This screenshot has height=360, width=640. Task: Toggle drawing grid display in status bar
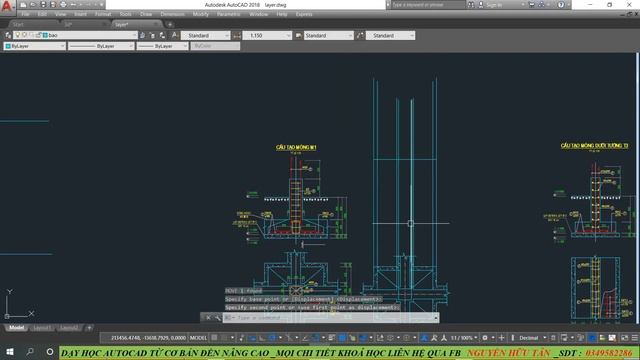click(214, 338)
